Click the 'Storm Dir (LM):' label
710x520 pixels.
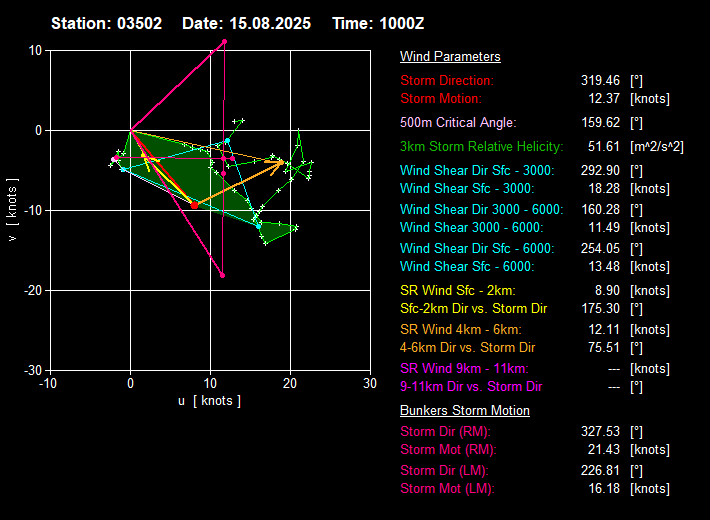click(445, 471)
